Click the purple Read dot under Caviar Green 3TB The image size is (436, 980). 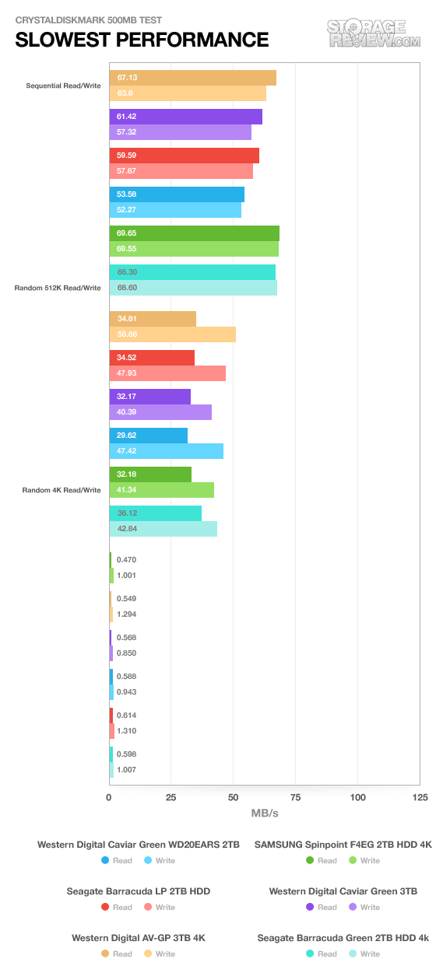pyautogui.click(x=311, y=907)
